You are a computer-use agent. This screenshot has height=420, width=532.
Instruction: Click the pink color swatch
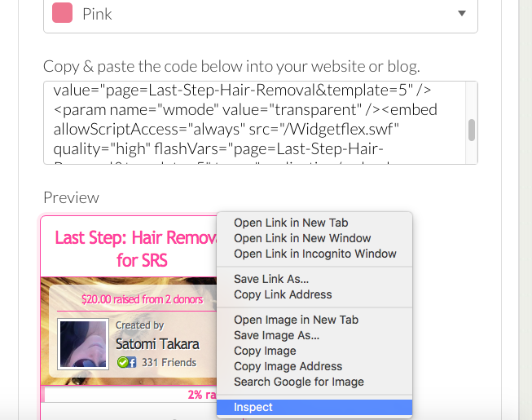coord(63,12)
